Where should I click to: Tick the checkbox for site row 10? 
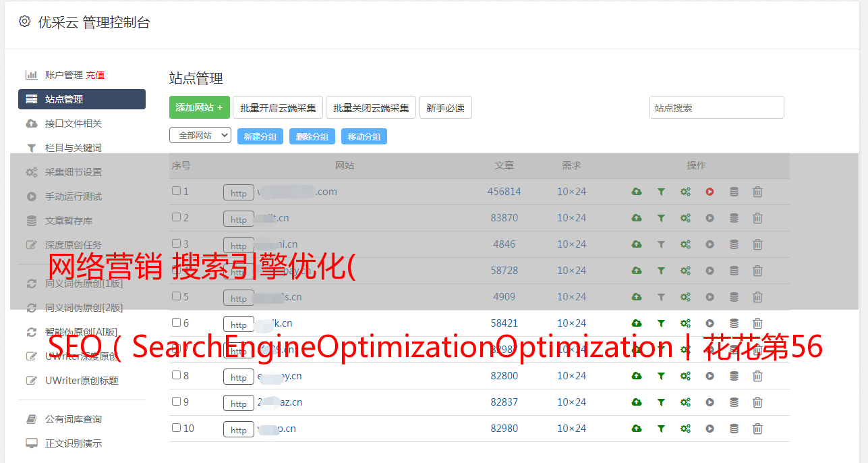(x=176, y=428)
